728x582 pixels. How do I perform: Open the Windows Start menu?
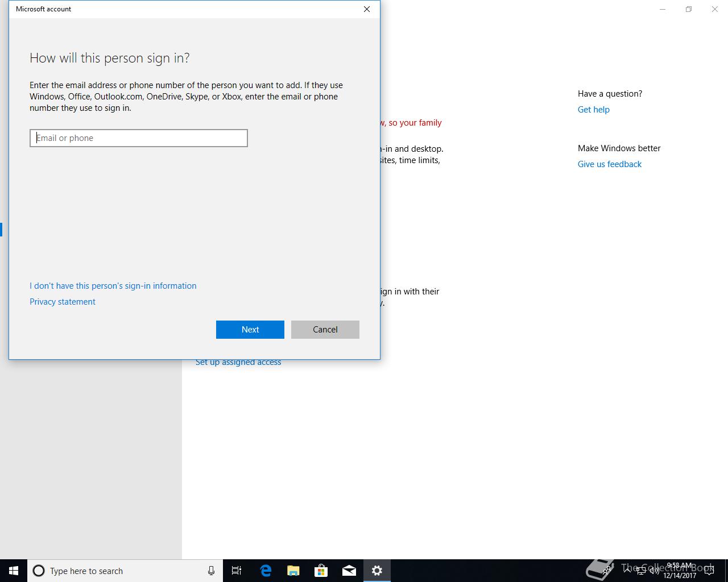coord(14,571)
